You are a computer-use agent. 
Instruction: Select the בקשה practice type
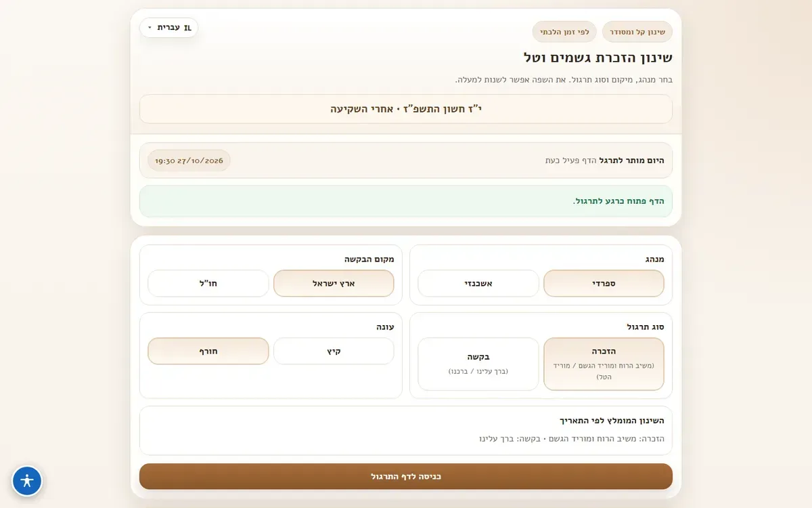pos(478,364)
